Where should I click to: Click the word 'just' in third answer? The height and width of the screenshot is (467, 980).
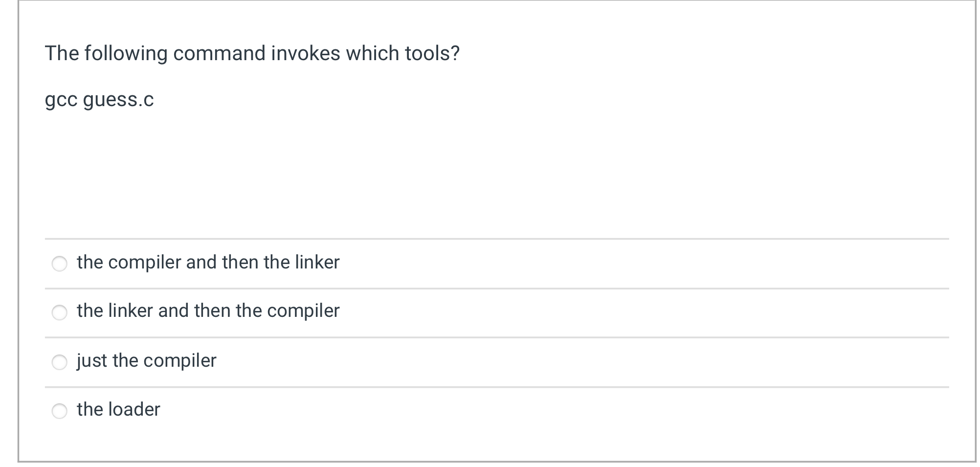click(x=92, y=361)
